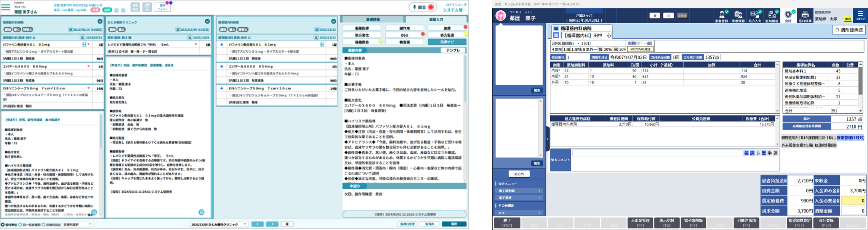Select the 受付単位 radio button
Viewport: 868px width, 230px height.
pyautogui.click(x=3, y=225)
